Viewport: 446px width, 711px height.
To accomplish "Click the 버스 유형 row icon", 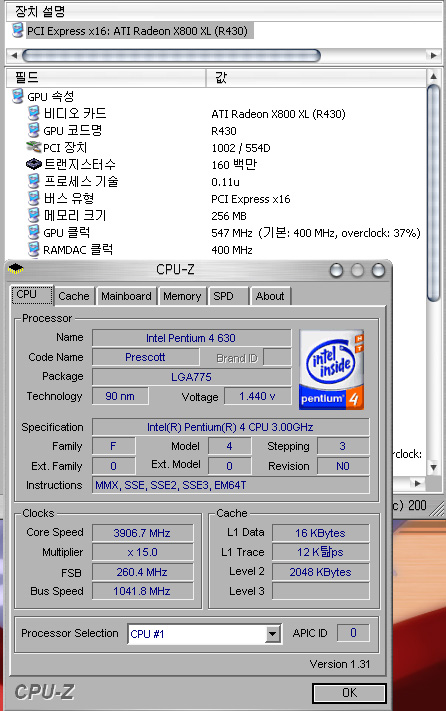I will (x=34, y=198).
